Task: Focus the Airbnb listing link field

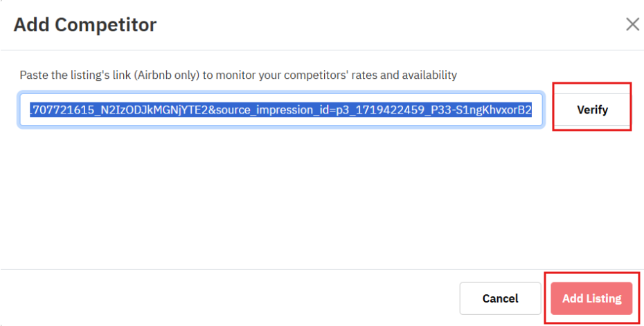Action: pyautogui.click(x=280, y=110)
